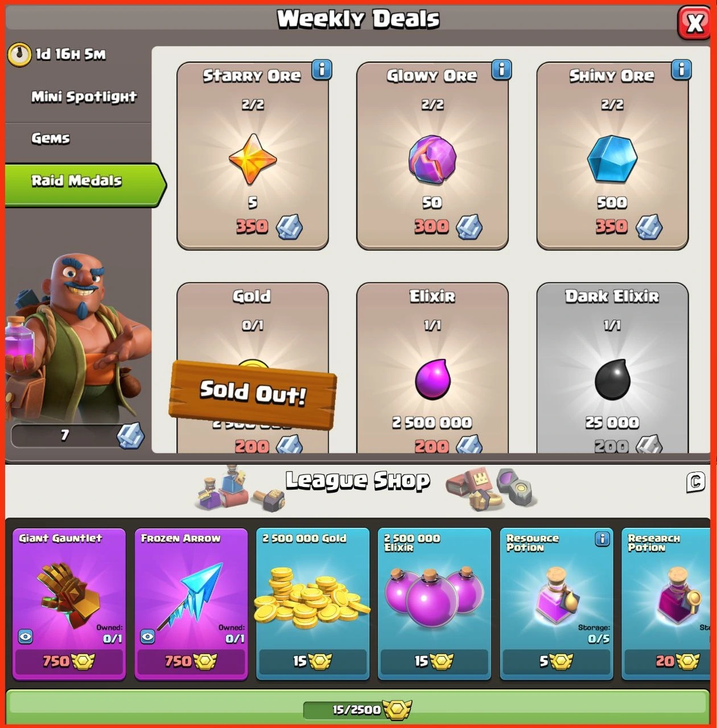Viewport: 717px width, 728px height.
Task: Toggle the Giant Gauntlet eye preview
Action: coord(26,636)
